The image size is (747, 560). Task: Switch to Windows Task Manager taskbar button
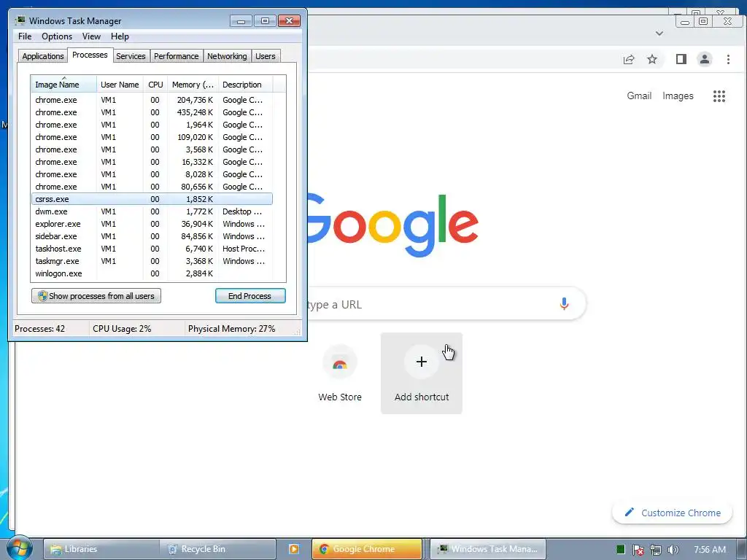(488, 549)
